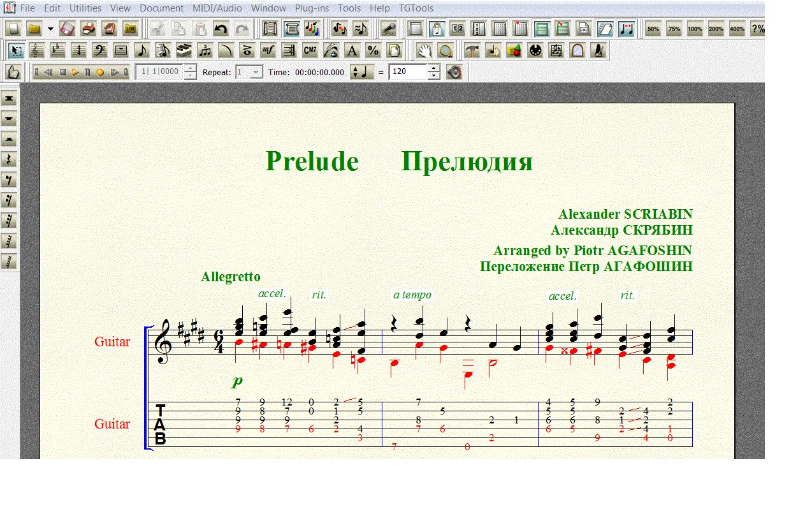Choose the Note Mover tool
Screen dimensions: 812x521
(493, 50)
